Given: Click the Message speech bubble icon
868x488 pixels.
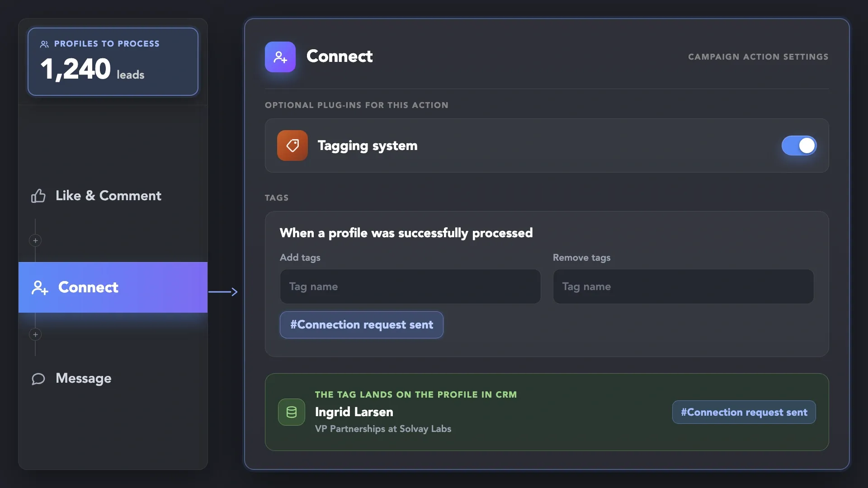Looking at the screenshot, I should point(38,379).
